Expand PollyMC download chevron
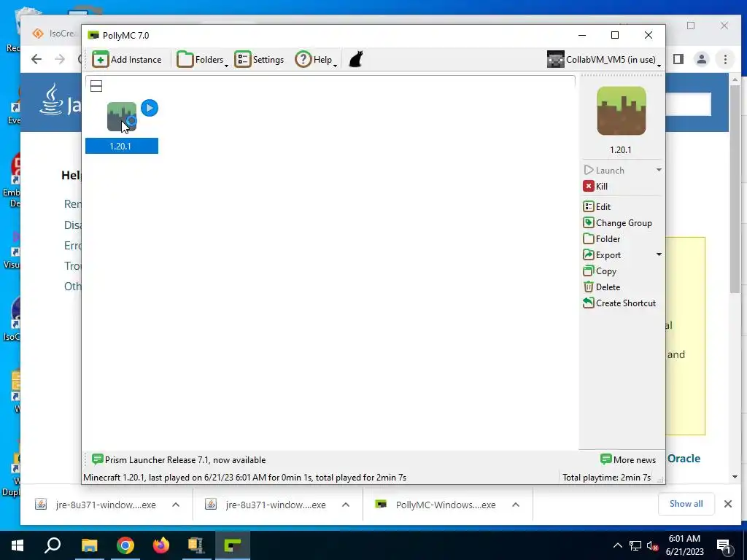 (516, 505)
